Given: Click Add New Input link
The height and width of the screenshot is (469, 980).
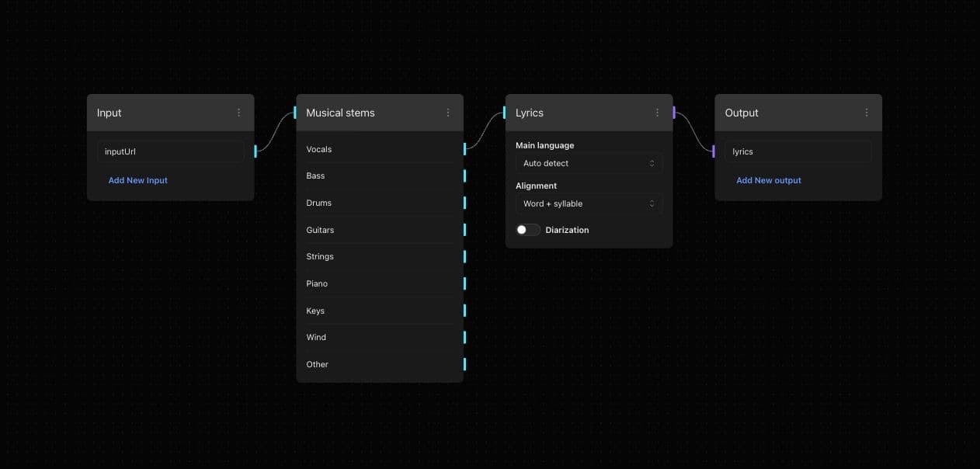Looking at the screenshot, I should (137, 180).
